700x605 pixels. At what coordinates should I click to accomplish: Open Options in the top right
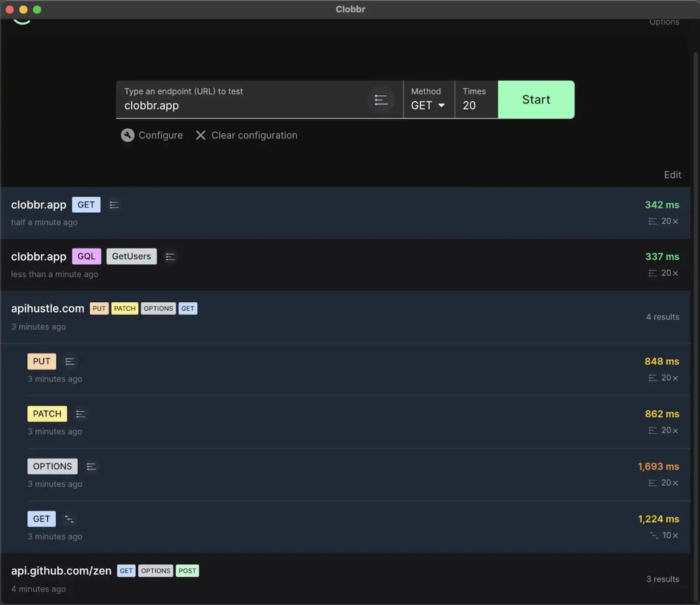pos(664,22)
